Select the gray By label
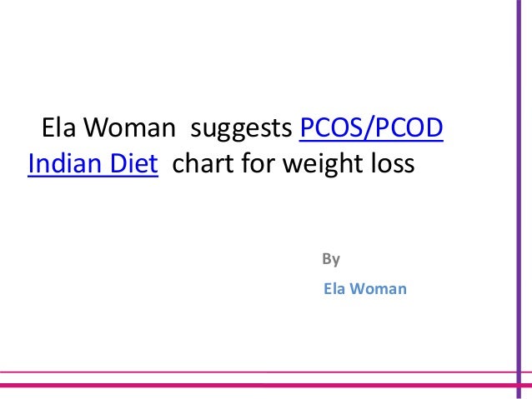Screen dimensions: 532x399 coord(331,259)
